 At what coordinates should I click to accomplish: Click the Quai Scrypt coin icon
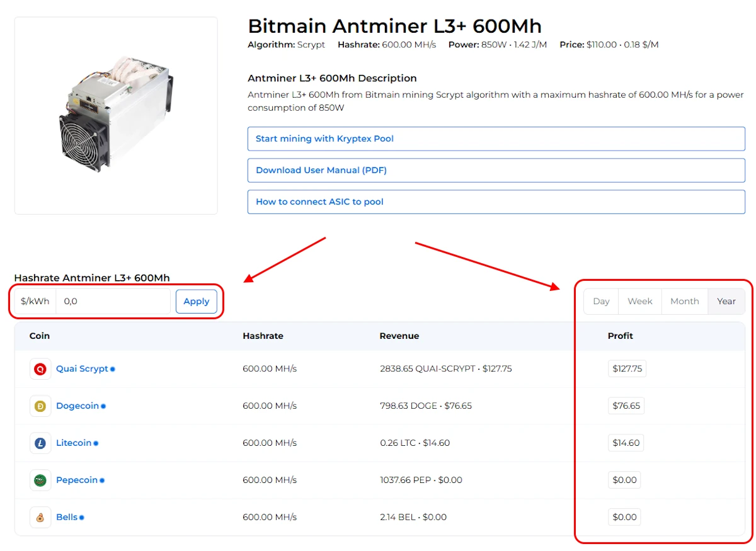40,369
